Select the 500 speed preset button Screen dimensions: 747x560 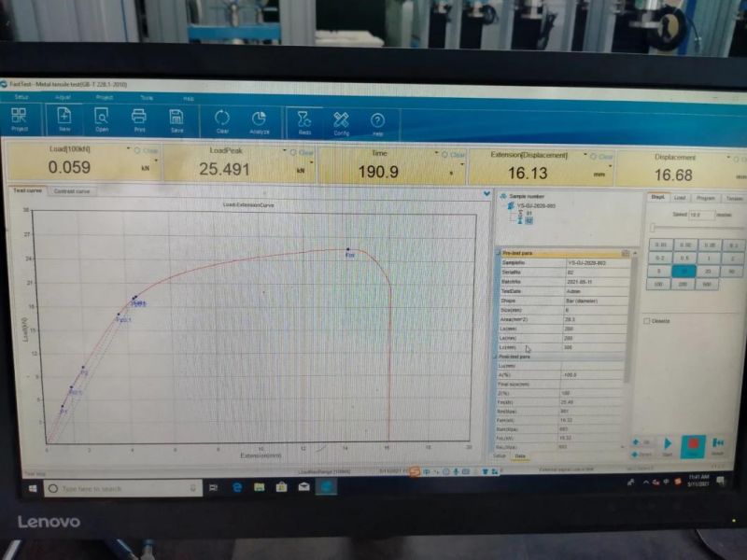coord(707,285)
